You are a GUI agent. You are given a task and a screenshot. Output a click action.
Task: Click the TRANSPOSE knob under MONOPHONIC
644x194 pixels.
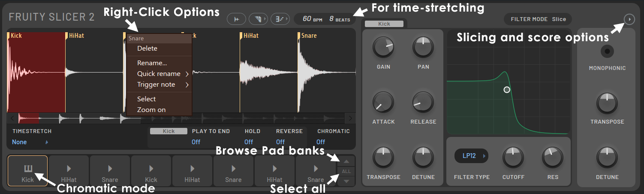[607, 103]
